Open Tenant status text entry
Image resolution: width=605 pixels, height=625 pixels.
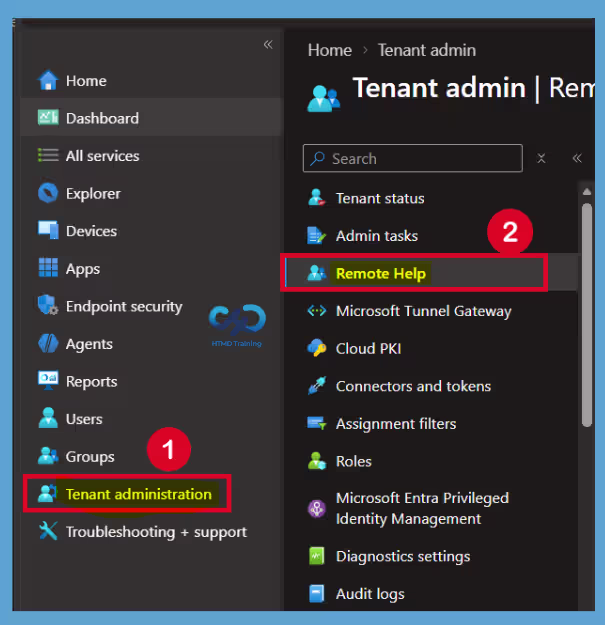coord(380,198)
